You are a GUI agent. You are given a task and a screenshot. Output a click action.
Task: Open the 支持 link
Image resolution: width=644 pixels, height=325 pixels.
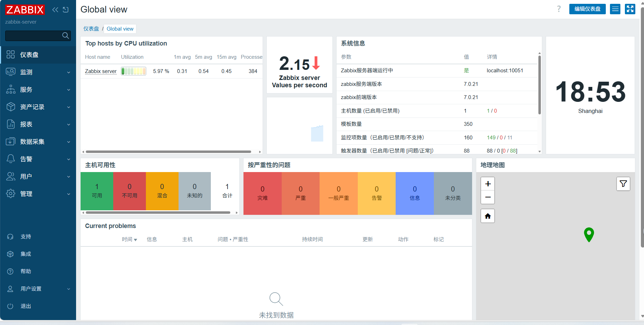(26, 237)
